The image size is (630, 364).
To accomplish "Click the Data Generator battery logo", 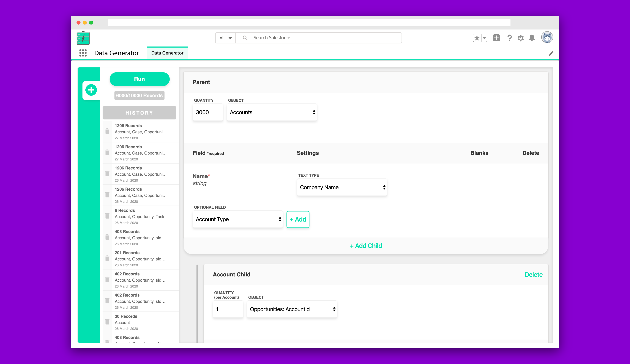I will tap(83, 38).
